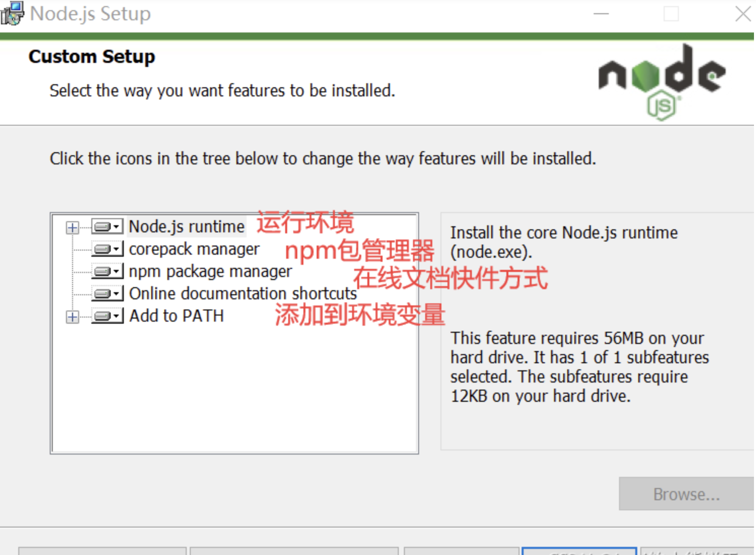This screenshot has width=756, height=555.
Task: Open the Add to PATH drive icon
Action: [x=108, y=316]
